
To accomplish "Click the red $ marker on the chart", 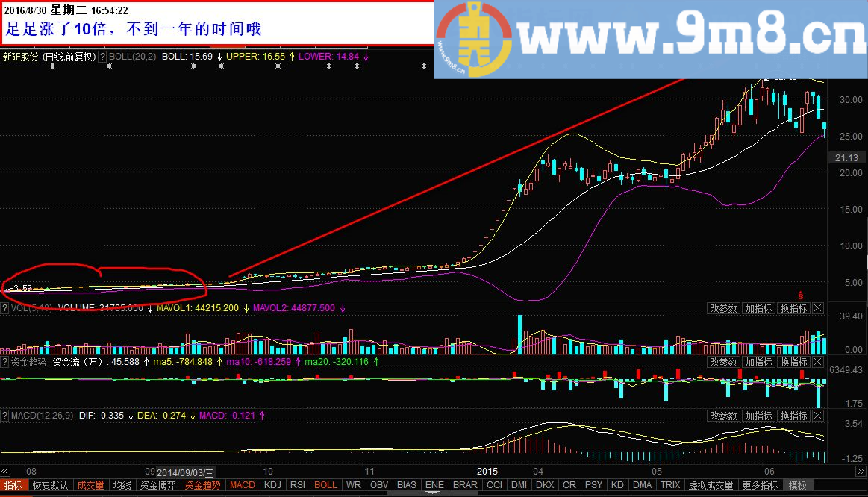I will point(801,295).
